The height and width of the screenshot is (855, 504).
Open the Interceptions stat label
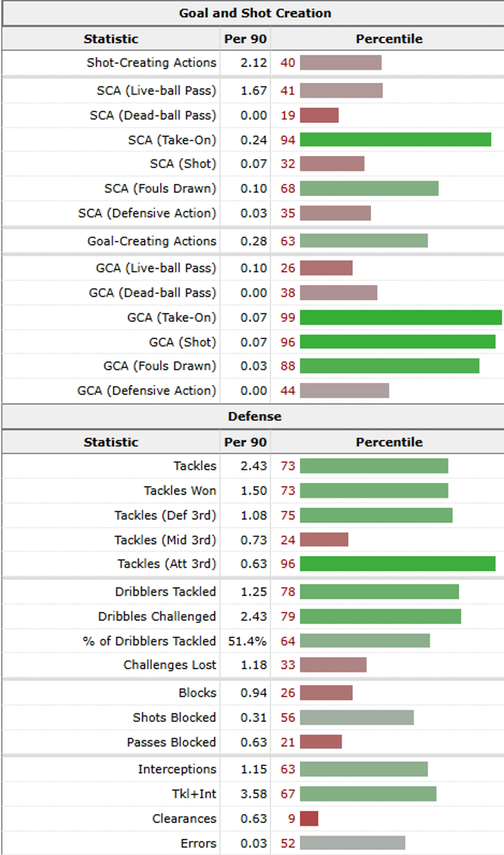[177, 769]
